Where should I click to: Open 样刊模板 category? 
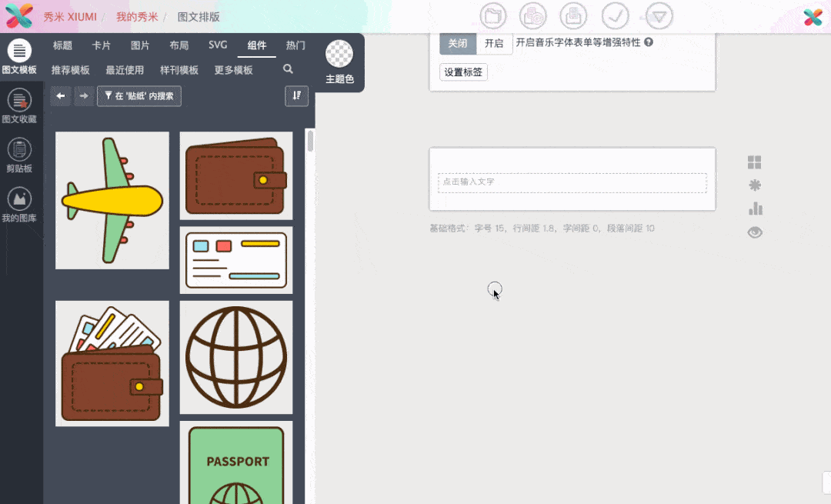click(x=179, y=70)
